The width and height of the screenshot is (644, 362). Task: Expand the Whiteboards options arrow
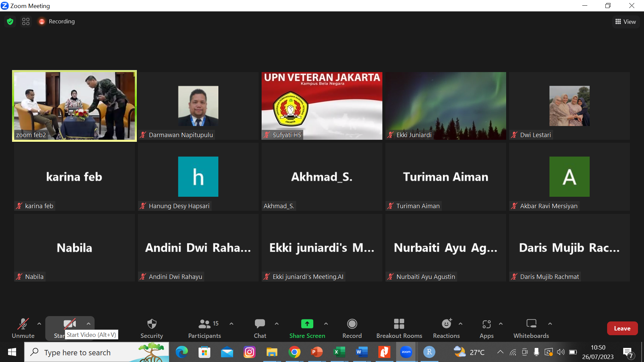click(x=550, y=324)
